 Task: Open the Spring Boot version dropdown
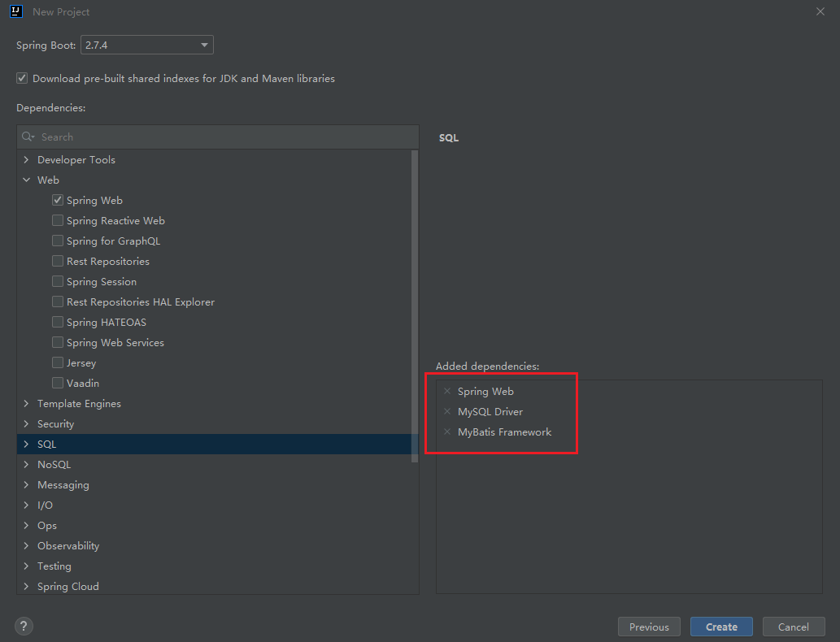tap(147, 45)
